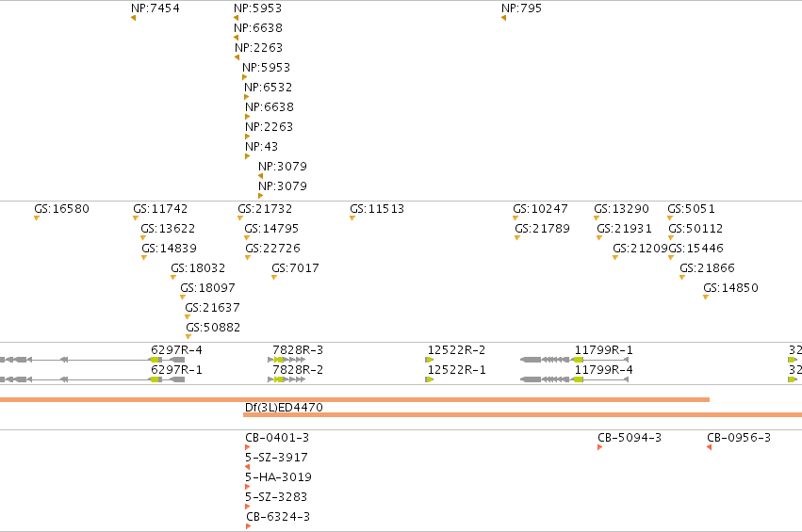This screenshot has width=802, height=532.
Task: Click the triangle marker under GS:21209
Action: point(615,258)
